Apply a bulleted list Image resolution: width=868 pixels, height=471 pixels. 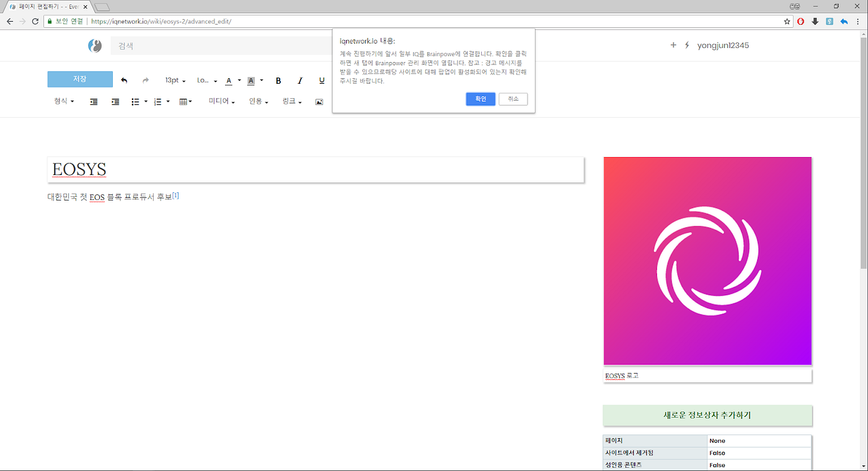click(x=136, y=101)
